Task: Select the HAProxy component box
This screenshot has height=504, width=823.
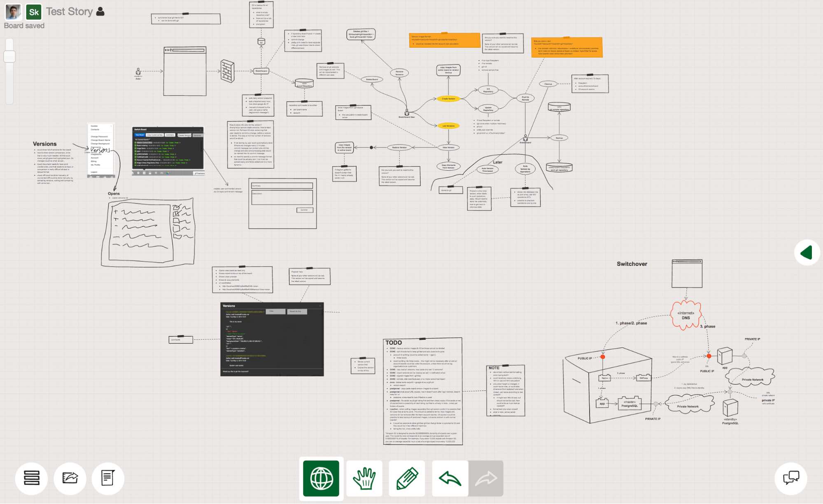Action: [x=643, y=377]
